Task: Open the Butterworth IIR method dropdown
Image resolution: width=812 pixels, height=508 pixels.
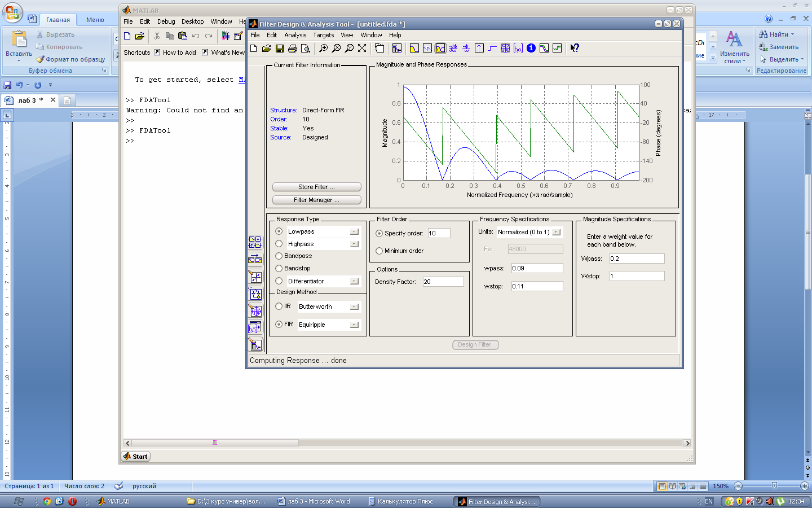Action: pos(354,307)
